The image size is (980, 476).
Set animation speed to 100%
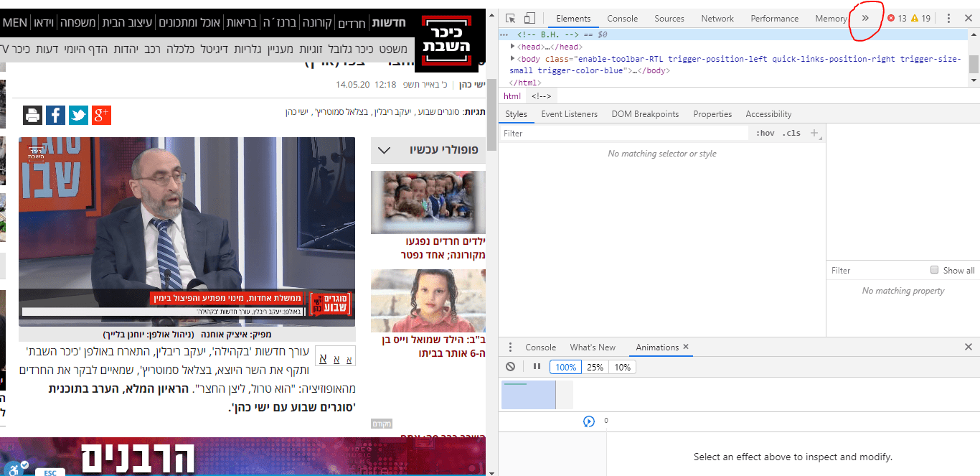tap(565, 367)
